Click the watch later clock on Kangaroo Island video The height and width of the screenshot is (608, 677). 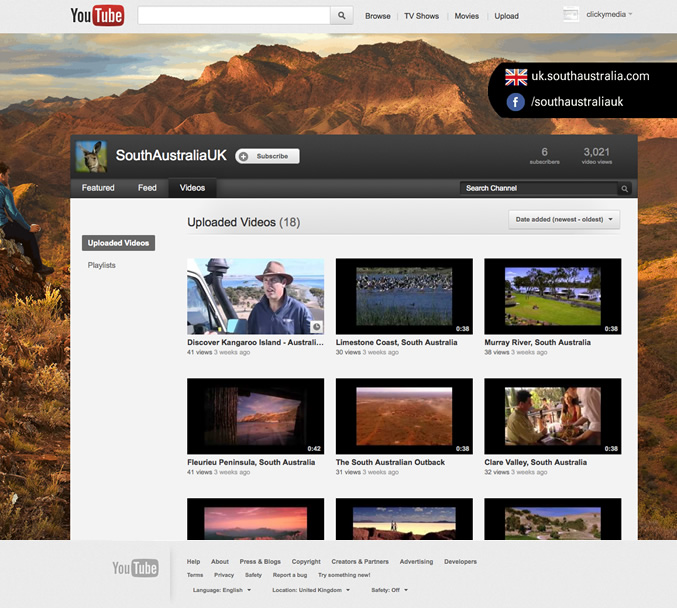(316, 327)
